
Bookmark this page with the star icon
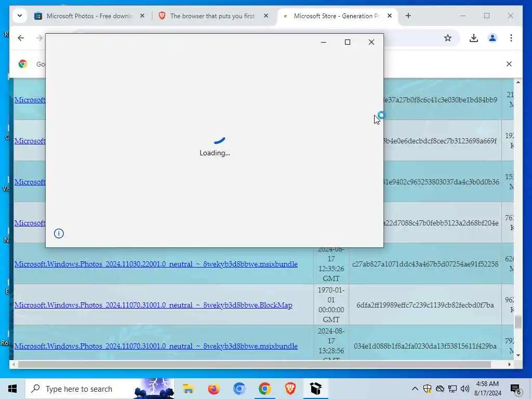pyautogui.click(x=448, y=38)
